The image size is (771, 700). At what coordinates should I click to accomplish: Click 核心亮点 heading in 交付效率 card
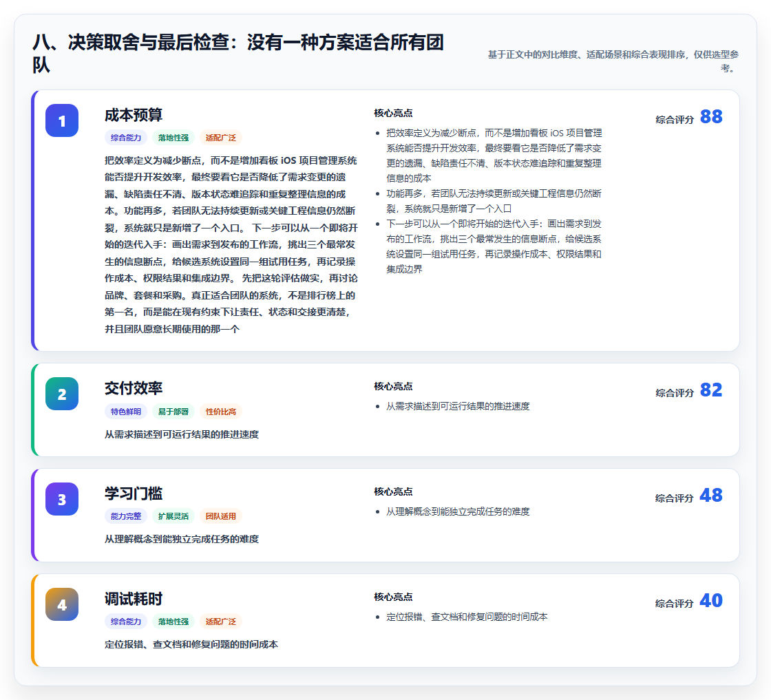pyautogui.click(x=393, y=386)
